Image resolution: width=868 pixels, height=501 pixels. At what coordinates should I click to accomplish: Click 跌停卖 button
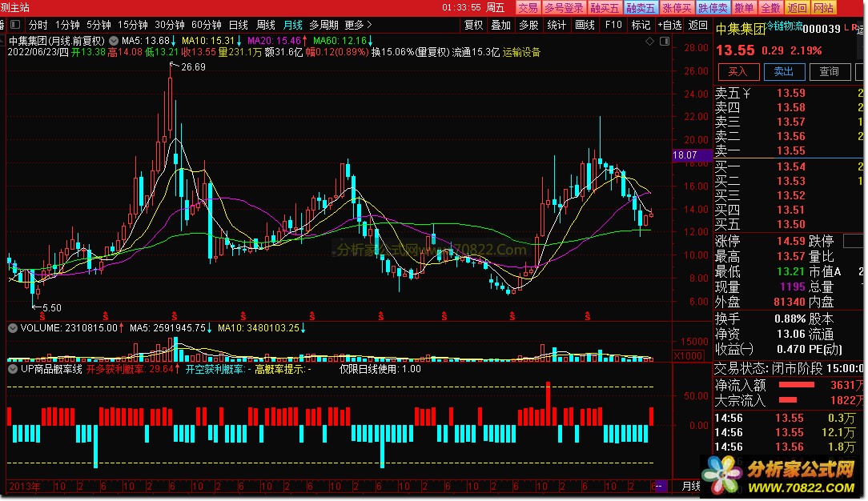pos(713,8)
